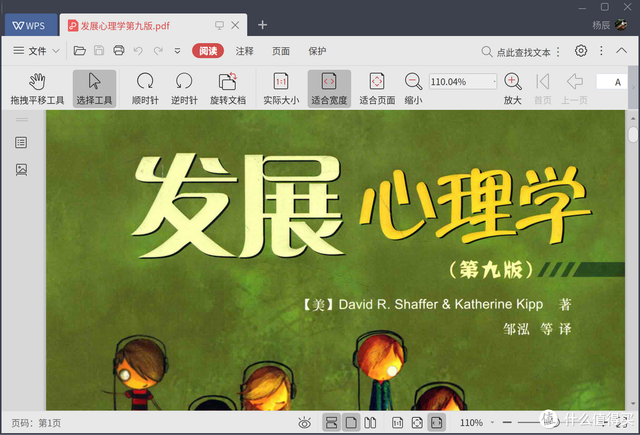Switch to the 注释 tab

(244, 51)
